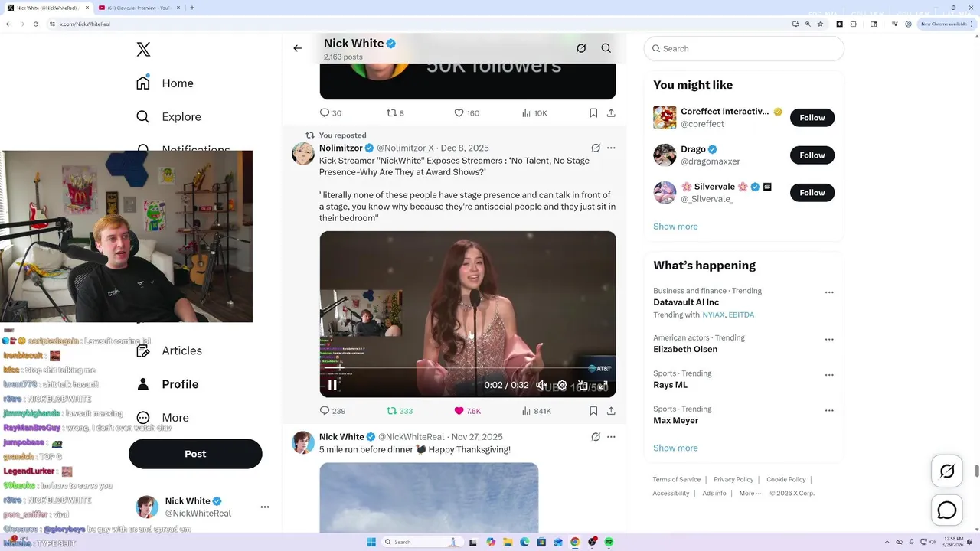Open the More sidebar menu
This screenshot has width=980, height=551.
(x=162, y=418)
